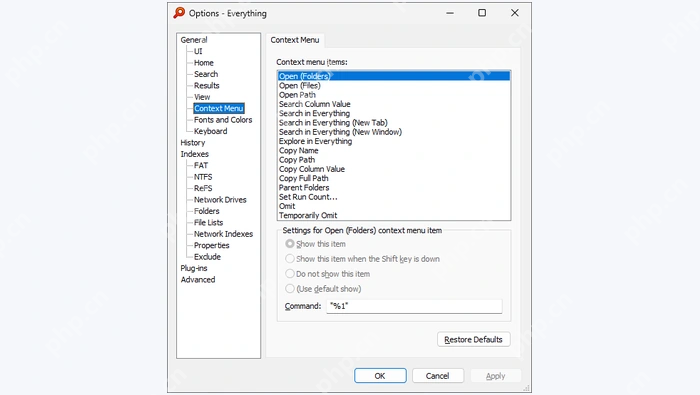Screen dimensions: 700x395
Task: Confirm the dialog with OK
Action: (380, 376)
